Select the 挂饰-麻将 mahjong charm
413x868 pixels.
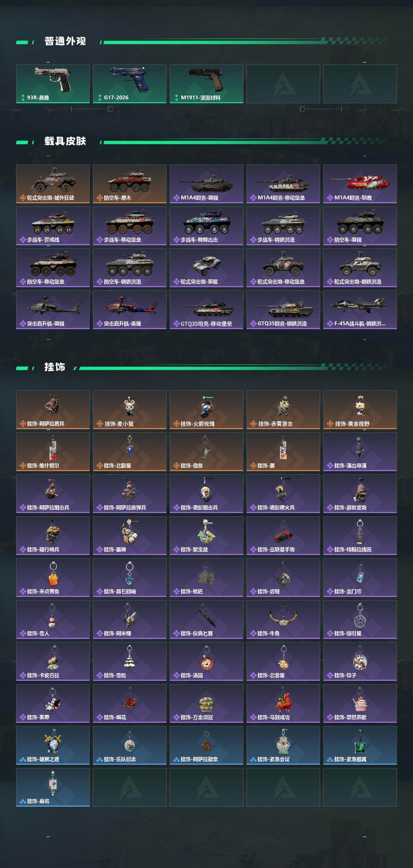point(53,787)
